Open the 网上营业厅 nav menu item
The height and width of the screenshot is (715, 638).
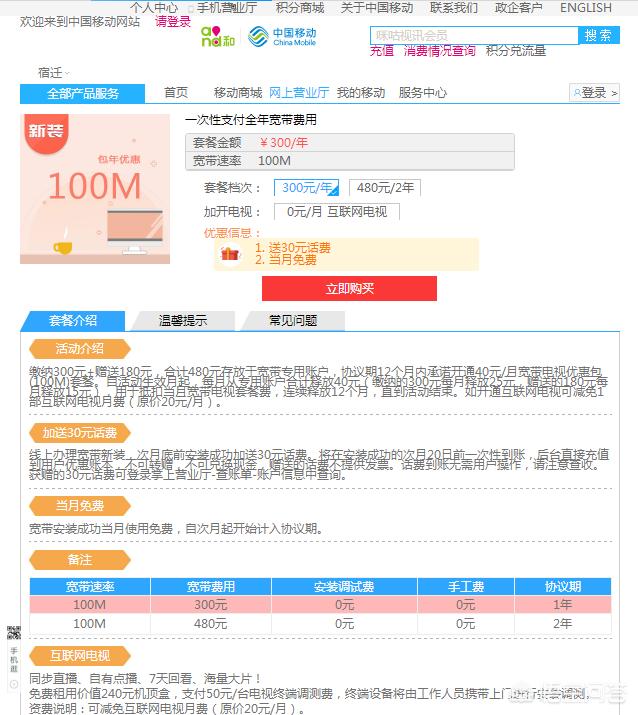coord(299,93)
